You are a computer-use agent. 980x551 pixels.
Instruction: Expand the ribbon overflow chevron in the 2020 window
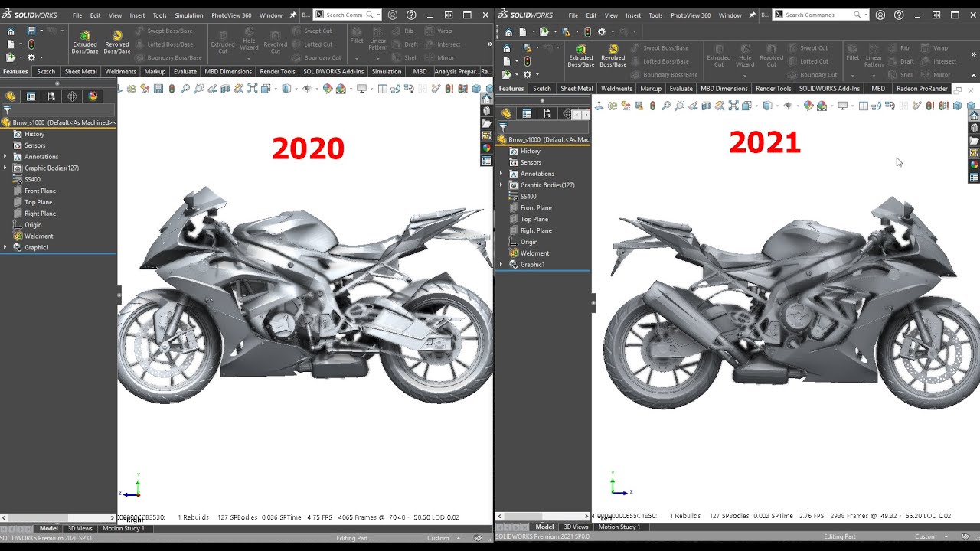point(489,44)
